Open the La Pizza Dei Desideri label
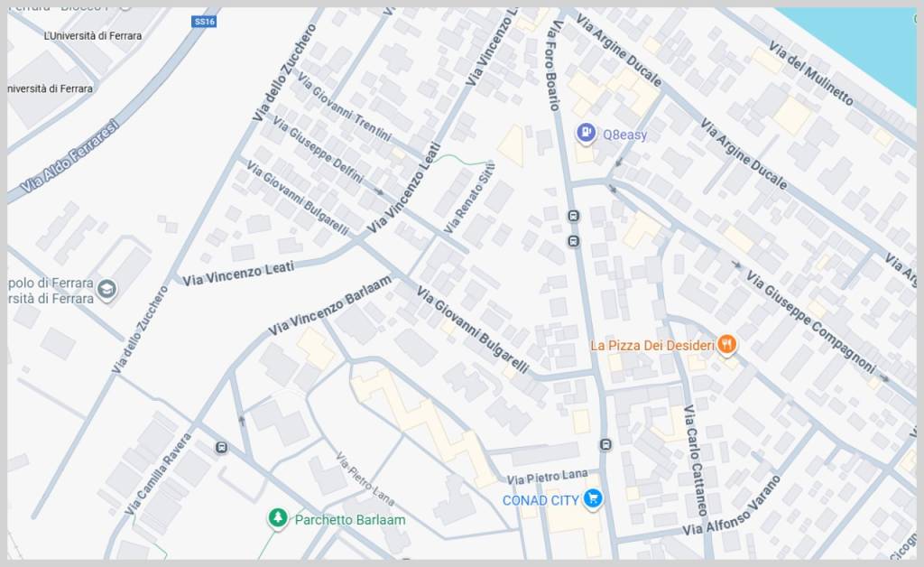 click(x=652, y=346)
